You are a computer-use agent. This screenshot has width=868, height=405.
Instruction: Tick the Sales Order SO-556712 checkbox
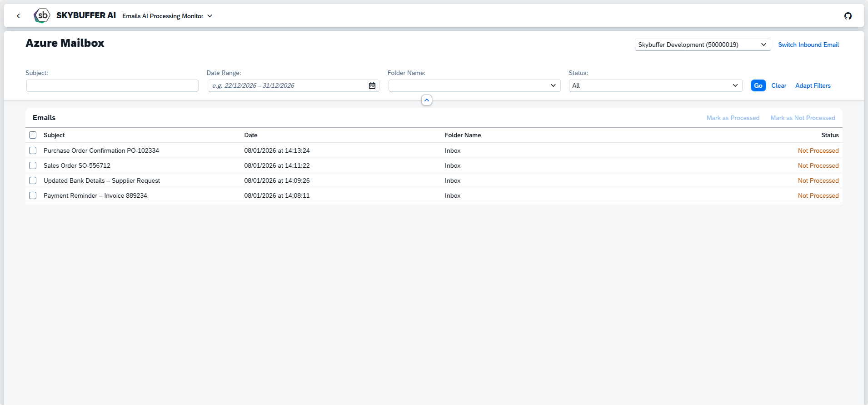[x=33, y=165]
